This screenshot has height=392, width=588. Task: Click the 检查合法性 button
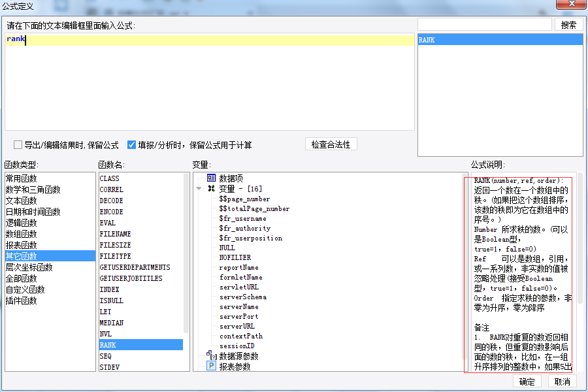[331, 144]
